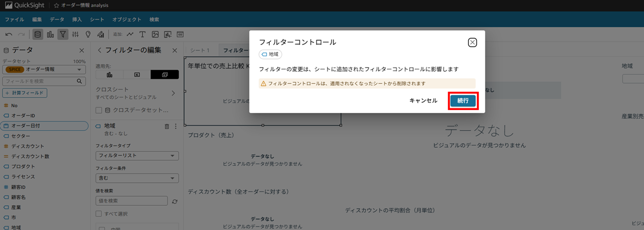Click the + 計算フィールド button
This screenshot has width=644, height=230.
[25, 93]
